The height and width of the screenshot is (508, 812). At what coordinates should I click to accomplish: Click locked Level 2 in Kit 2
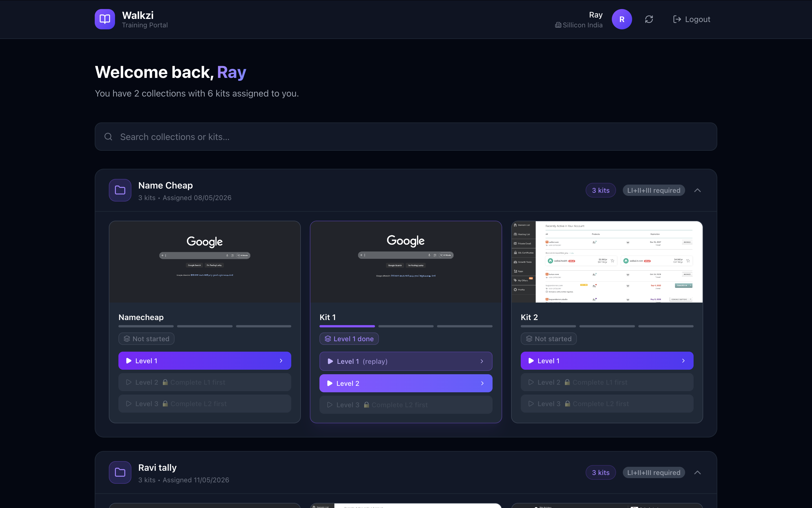pyautogui.click(x=607, y=382)
